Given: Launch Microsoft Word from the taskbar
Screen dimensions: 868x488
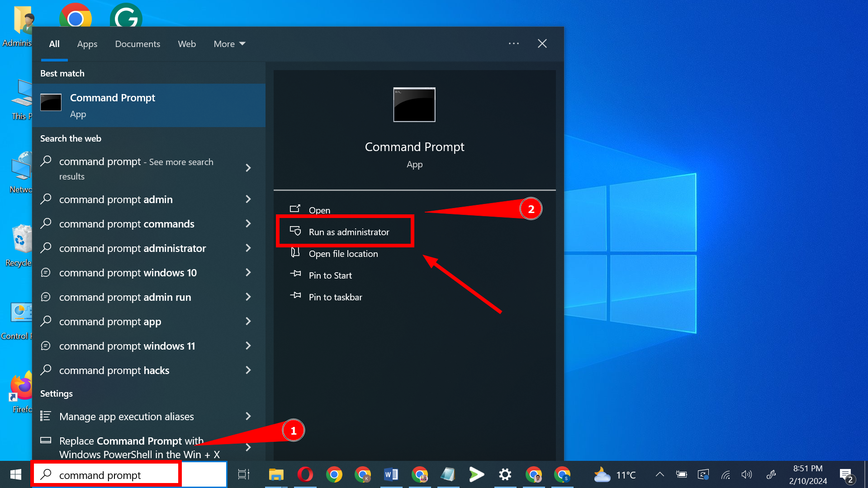Looking at the screenshot, I should pyautogui.click(x=391, y=474).
